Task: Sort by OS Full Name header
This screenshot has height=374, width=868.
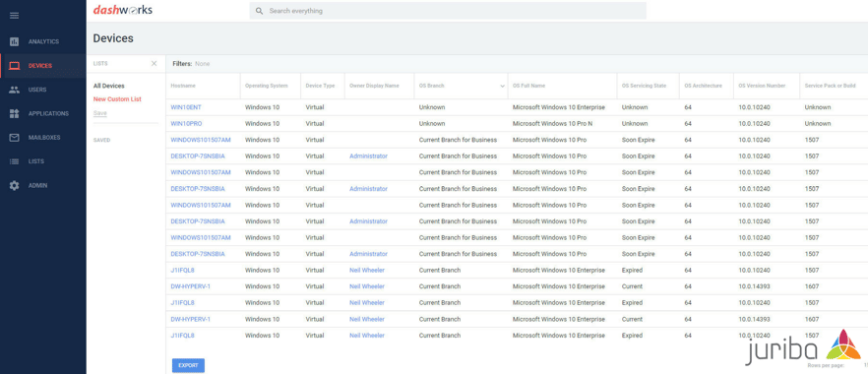Action: point(529,87)
